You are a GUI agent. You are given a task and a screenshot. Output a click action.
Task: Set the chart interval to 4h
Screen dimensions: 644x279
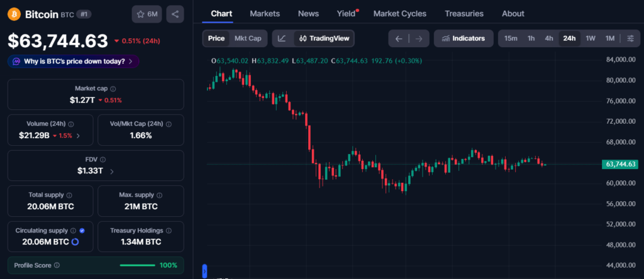click(x=548, y=38)
